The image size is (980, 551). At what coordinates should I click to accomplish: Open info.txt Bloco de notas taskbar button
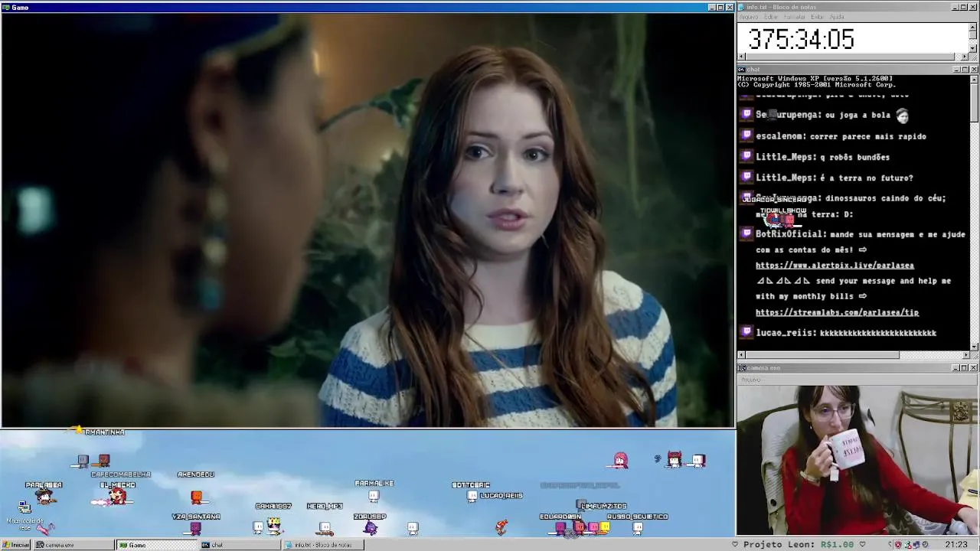pos(323,545)
